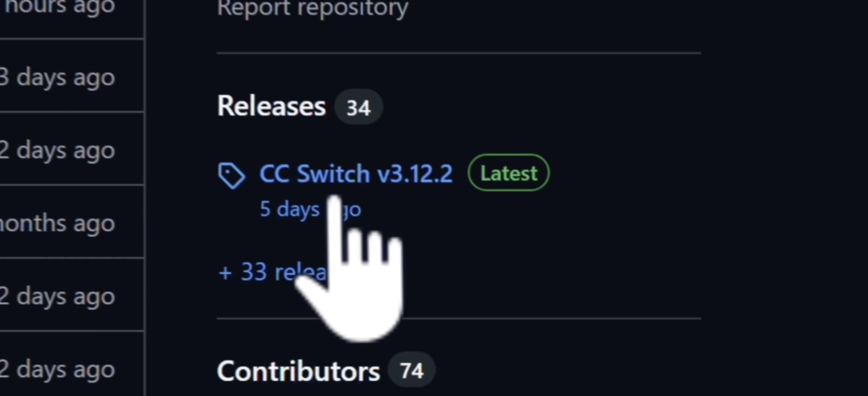The height and width of the screenshot is (396, 868).
Task: Open the CC Switch v3.12.2 release
Action: point(356,174)
